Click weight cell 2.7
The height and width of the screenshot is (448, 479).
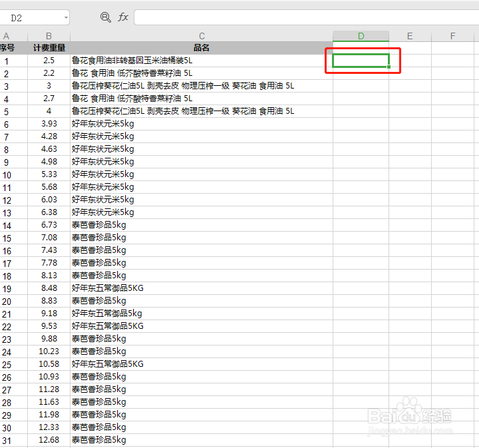pyautogui.click(x=49, y=99)
